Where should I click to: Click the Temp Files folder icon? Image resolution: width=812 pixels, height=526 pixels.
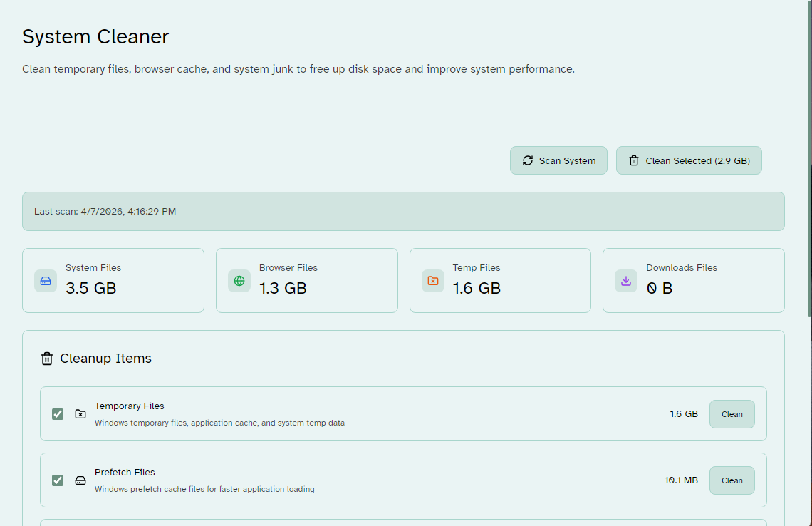[433, 281]
